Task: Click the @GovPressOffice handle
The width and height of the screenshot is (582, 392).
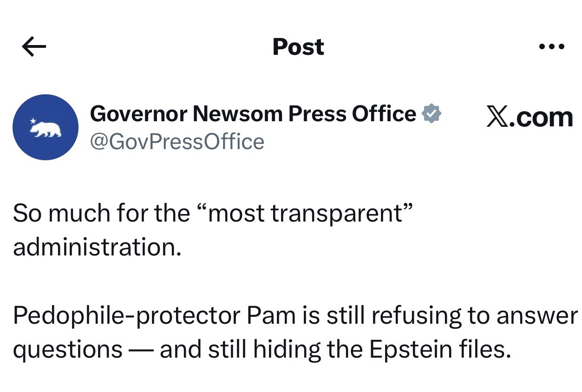Action: coord(177,141)
